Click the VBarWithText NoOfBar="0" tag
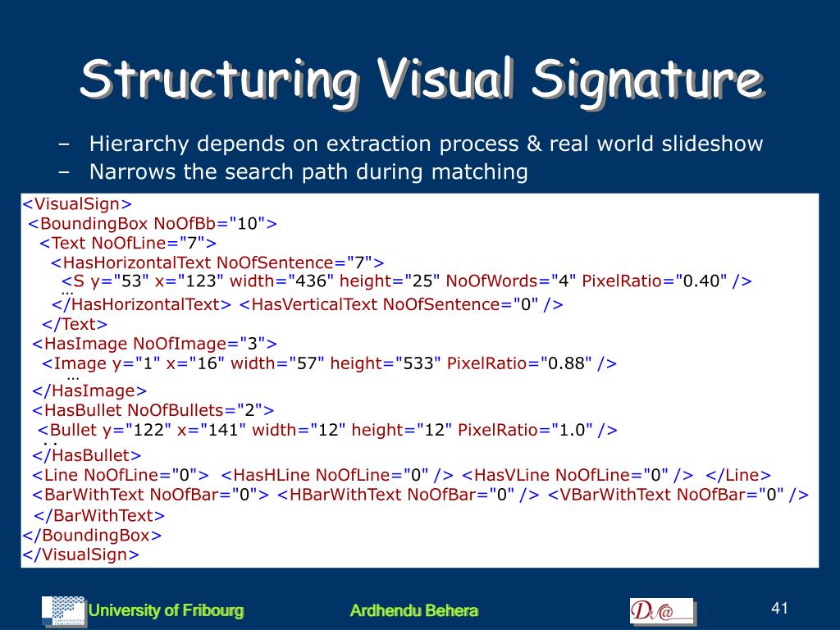The image size is (840, 630). pyautogui.click(x=678, y=494)
